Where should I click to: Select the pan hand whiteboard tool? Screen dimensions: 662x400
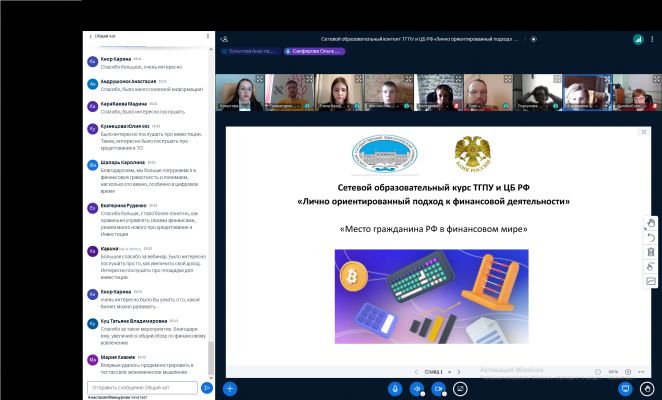pyautogui.click(x=651, y=223)
